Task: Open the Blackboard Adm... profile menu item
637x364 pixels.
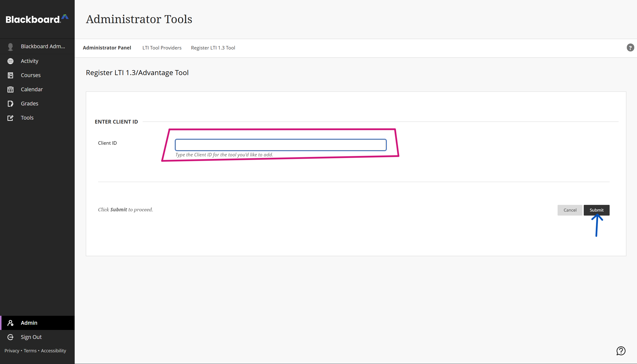Action: click(x=37, y=46)
